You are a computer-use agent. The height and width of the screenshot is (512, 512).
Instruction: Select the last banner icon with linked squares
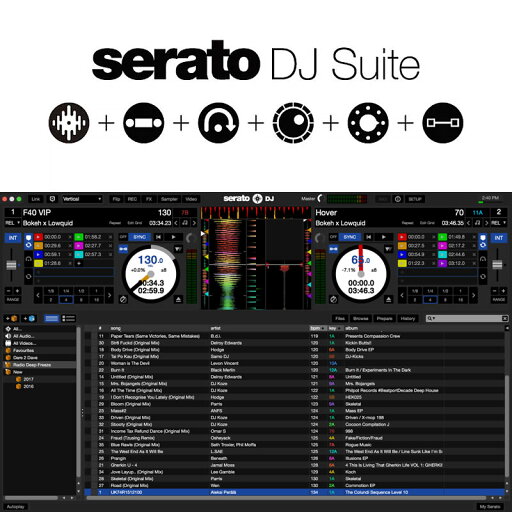point(443,123)
